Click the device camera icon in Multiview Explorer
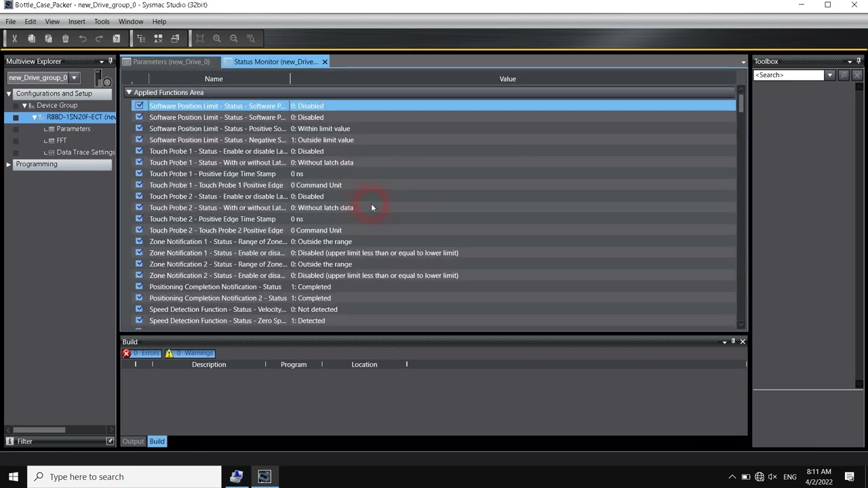The image size is (868, 488). [x=102, y=79]
